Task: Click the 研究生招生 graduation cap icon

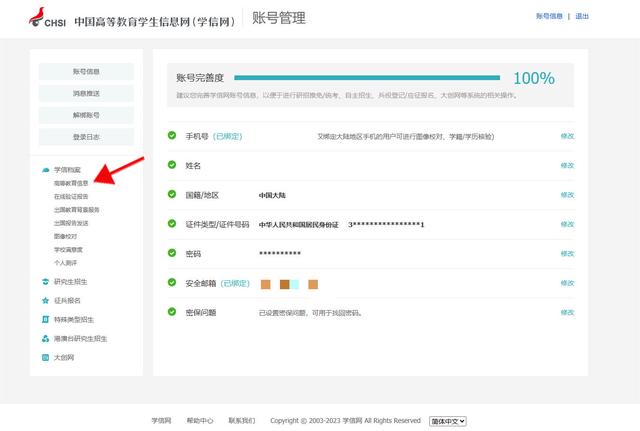Action: 45,282
